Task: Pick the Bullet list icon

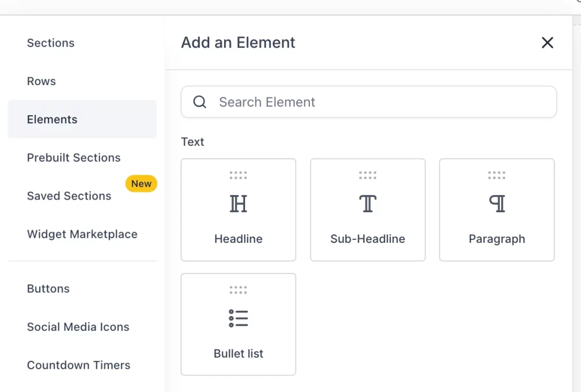Action: [x=238, y=319]
